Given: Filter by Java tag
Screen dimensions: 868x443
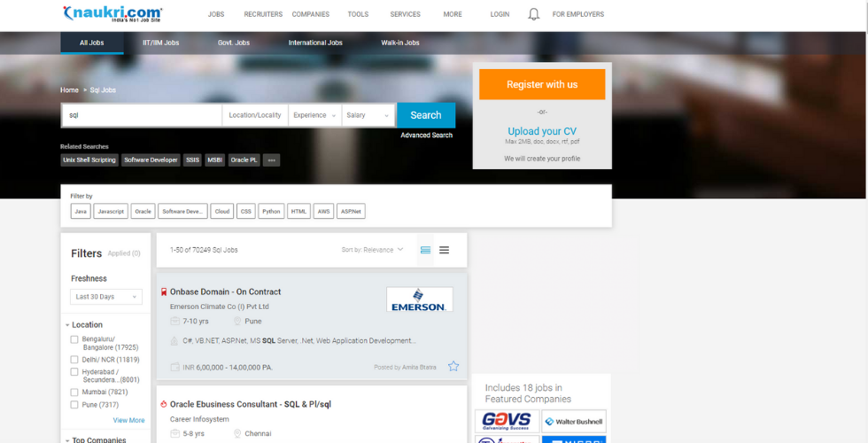Looking at the screenshot, I should tap(81, 212).
